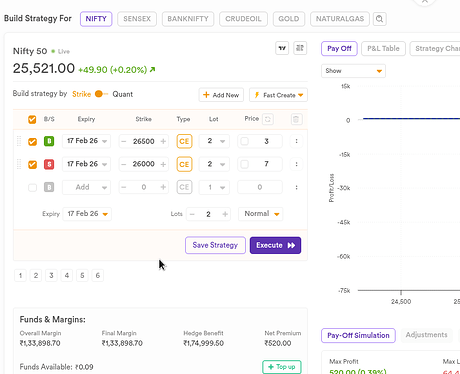Refresh prices with the Price refresh icon
Viewport: 460px width, 374px height.
pyautogui.click(x=268, y=119)
